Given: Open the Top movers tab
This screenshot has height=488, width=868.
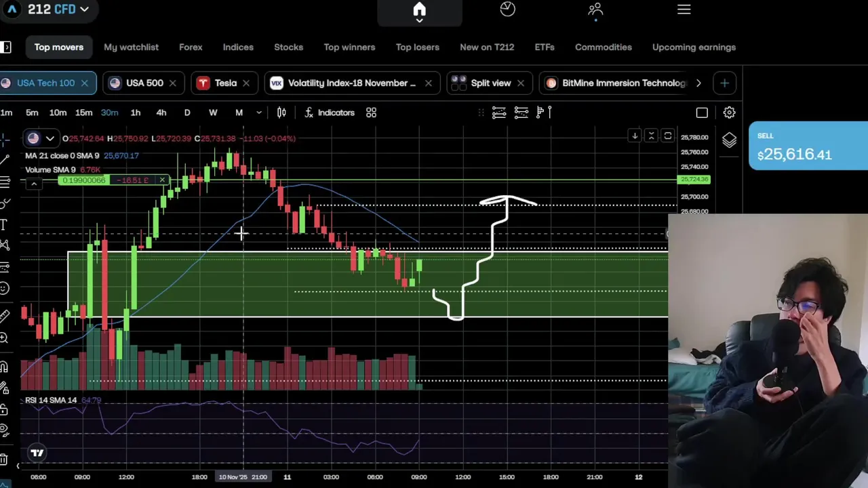Looking at the screenshot, I should pos(59,47).
